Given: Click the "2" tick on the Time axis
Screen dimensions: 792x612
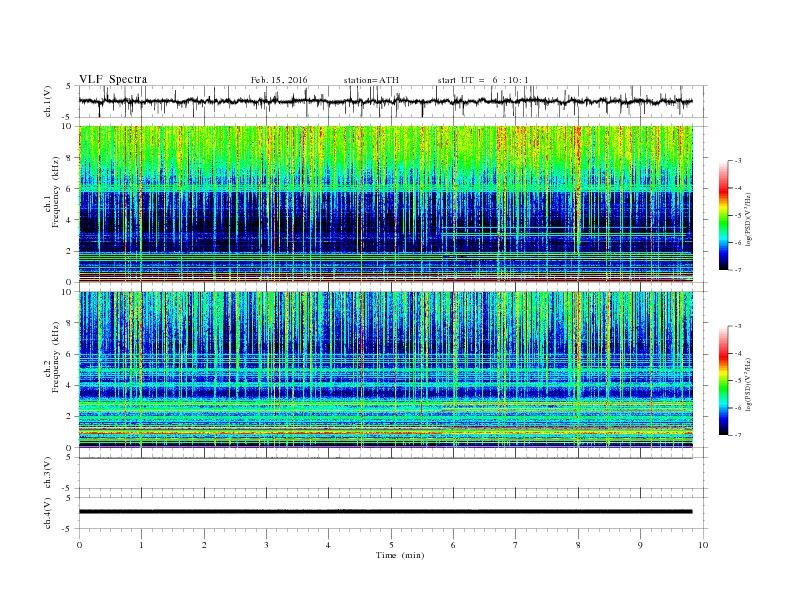Looking at the screenshot, I should pos(204,545).
